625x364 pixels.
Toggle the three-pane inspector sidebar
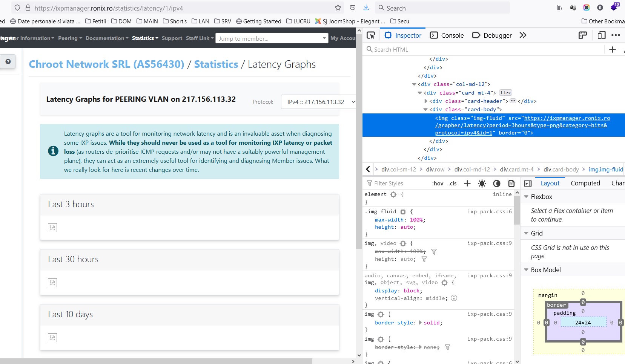pyautogui.click(x=528, y=184)
